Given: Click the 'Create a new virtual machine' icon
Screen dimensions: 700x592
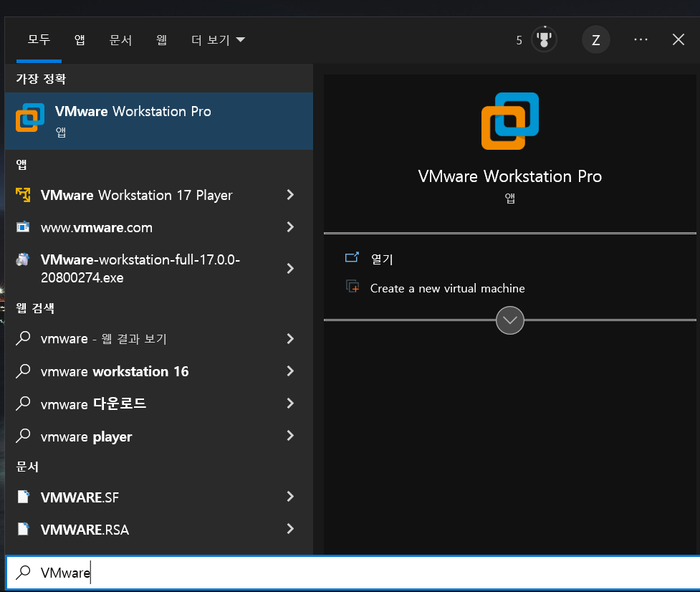Looking at the screenshot, I should tap(353, 286).
